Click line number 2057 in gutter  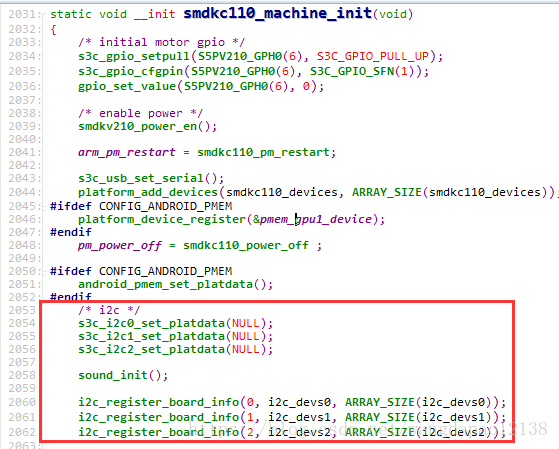22,363
